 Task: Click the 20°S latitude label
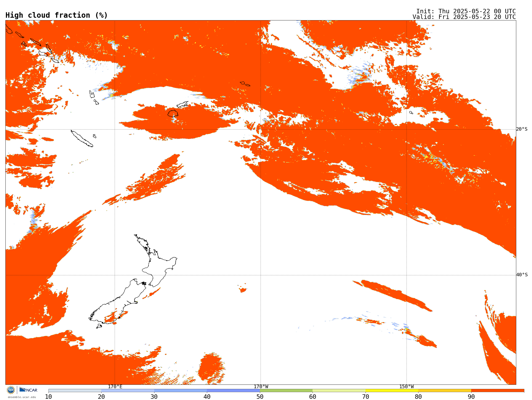(522, 129)
